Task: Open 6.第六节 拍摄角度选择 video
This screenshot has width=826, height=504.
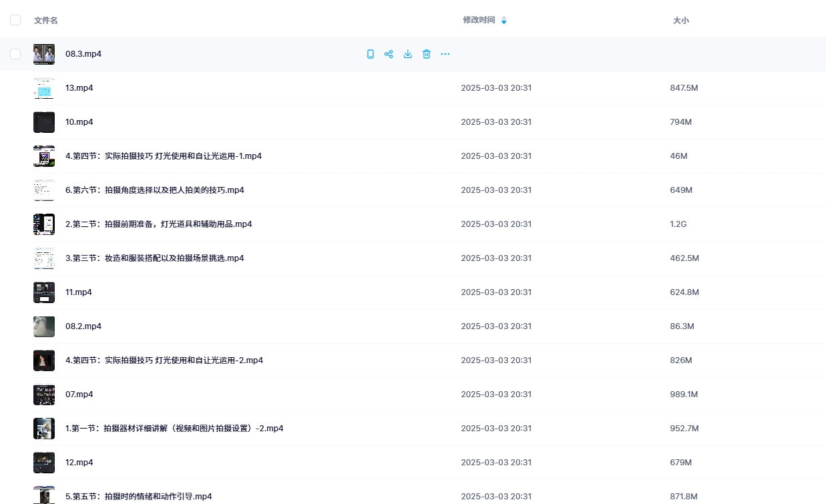Action: point(154,190)
